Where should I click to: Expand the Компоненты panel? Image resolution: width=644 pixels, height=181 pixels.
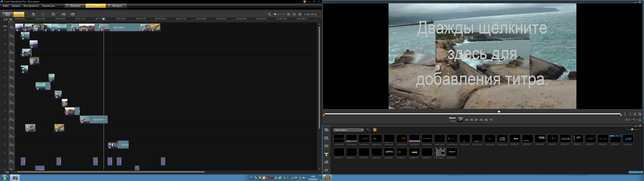[x=635, y=172]
